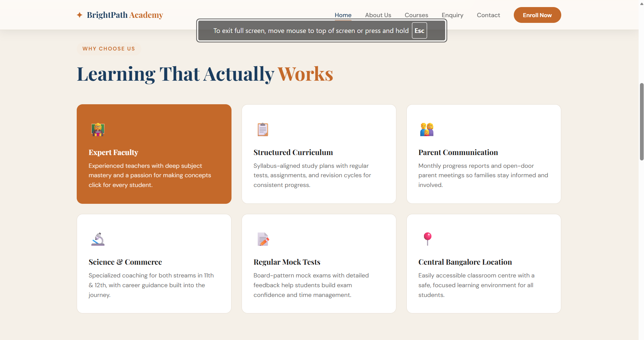Click the Esc key hint in fullscreen banner
This screenshot has width=644, height=340.
[419, 31]
